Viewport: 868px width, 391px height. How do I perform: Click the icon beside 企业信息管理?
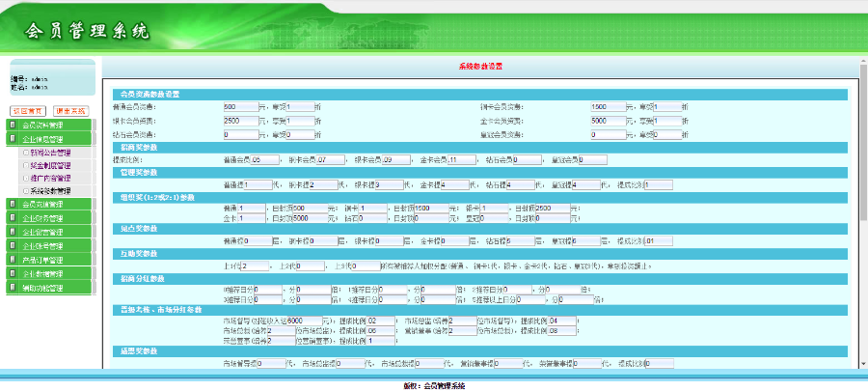13,139
